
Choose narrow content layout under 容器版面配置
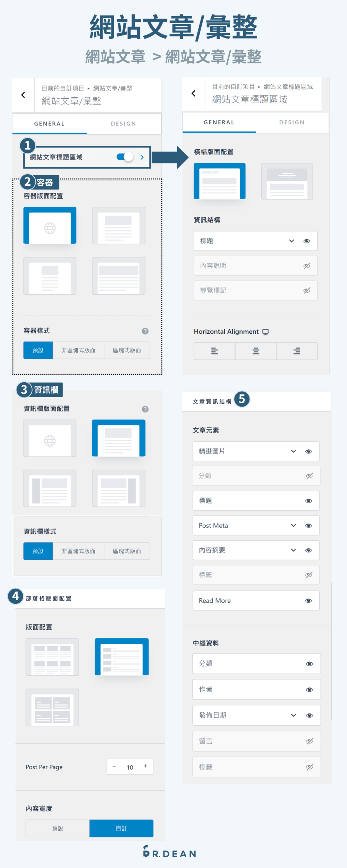(50, 276)
